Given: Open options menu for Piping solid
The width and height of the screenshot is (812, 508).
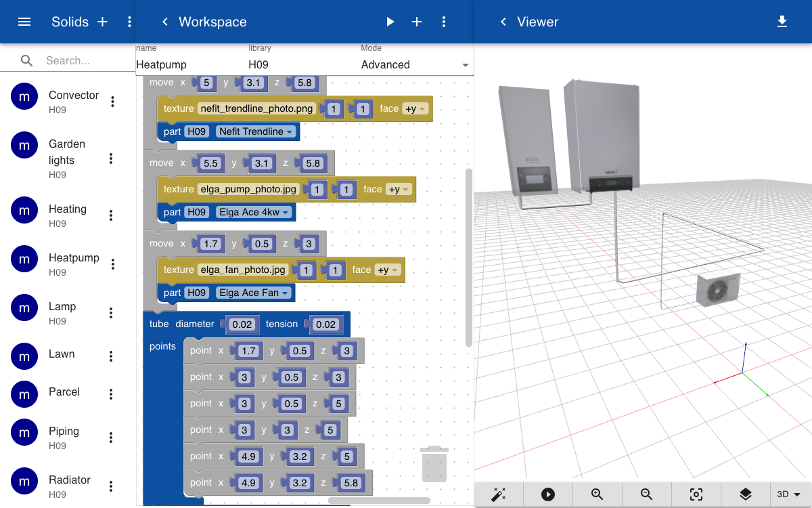Looking at the screenshot, I should point(111,438).
